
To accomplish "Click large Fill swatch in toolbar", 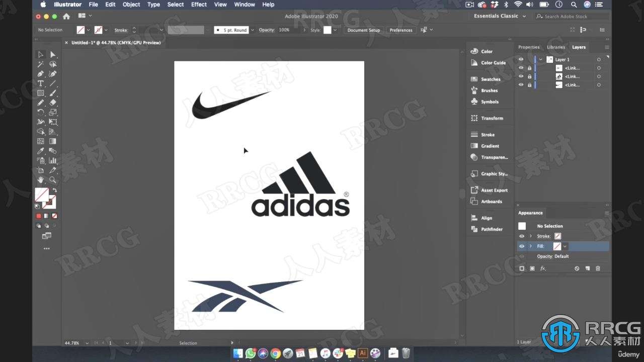I will pos(42,195).
